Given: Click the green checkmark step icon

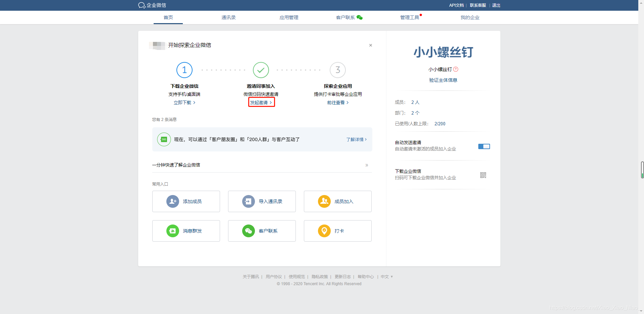Looking at the screenshot, I should (x=261, y=70).
